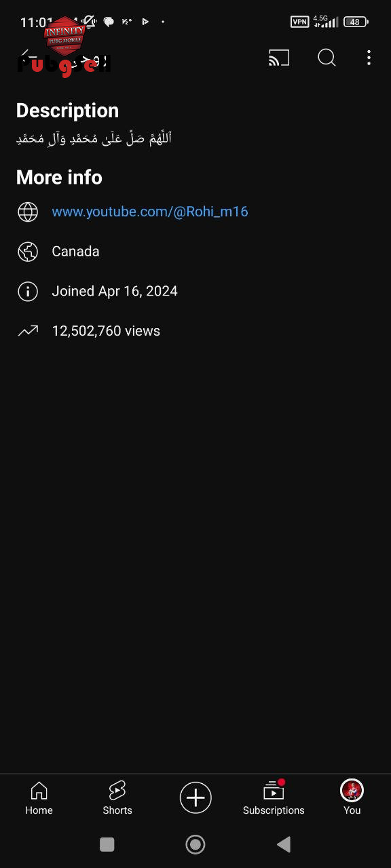Switch to the Shorts tab
This screenshot has height=868, width=391.
(x=117, y=797)
